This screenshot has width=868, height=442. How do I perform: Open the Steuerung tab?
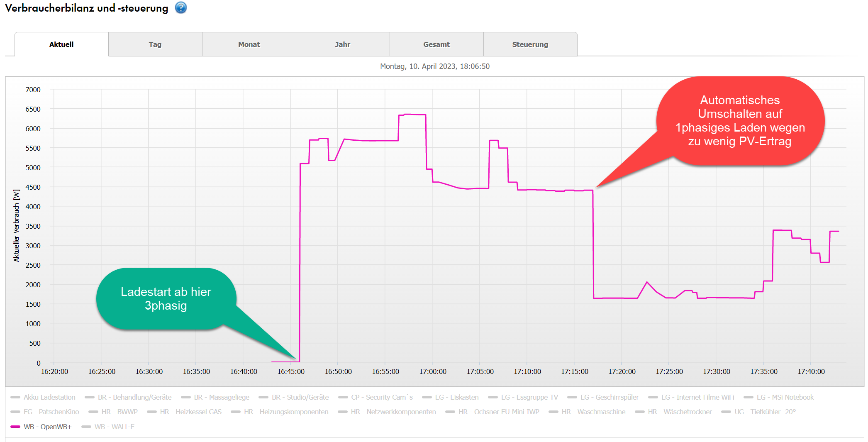(x=530, y=44)
